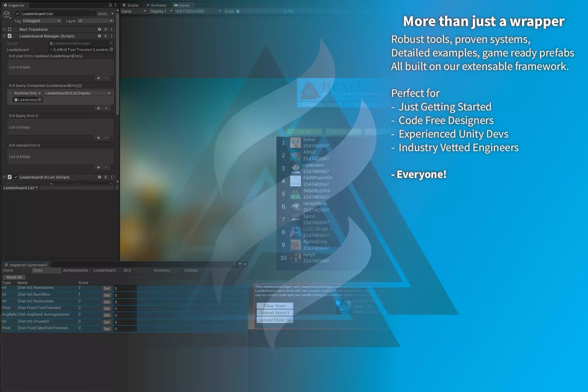This screenshot has height=392, width=588.
Task: Open the Tag Untagged dropdown
Action: point(42,21)
